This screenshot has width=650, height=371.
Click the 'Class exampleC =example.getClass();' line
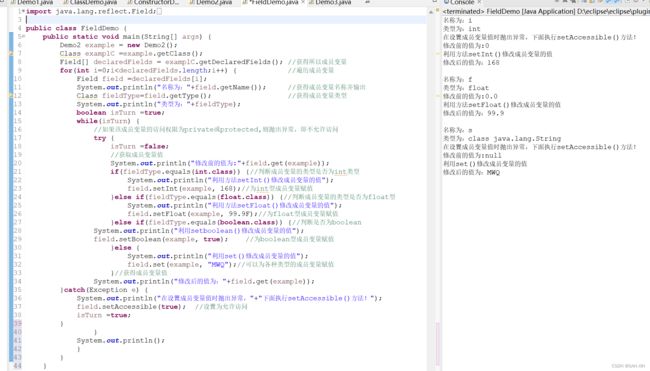131,53
